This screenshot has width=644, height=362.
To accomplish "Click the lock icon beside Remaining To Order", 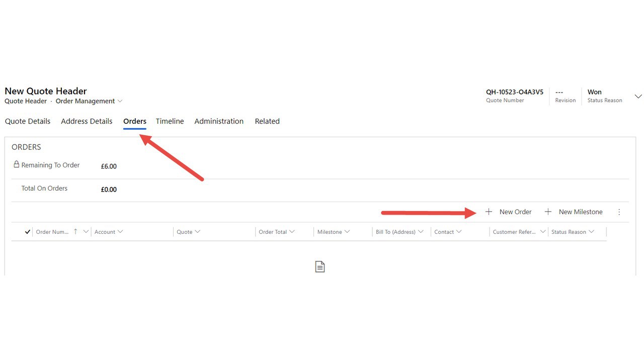I will click(x=16, y=164).
